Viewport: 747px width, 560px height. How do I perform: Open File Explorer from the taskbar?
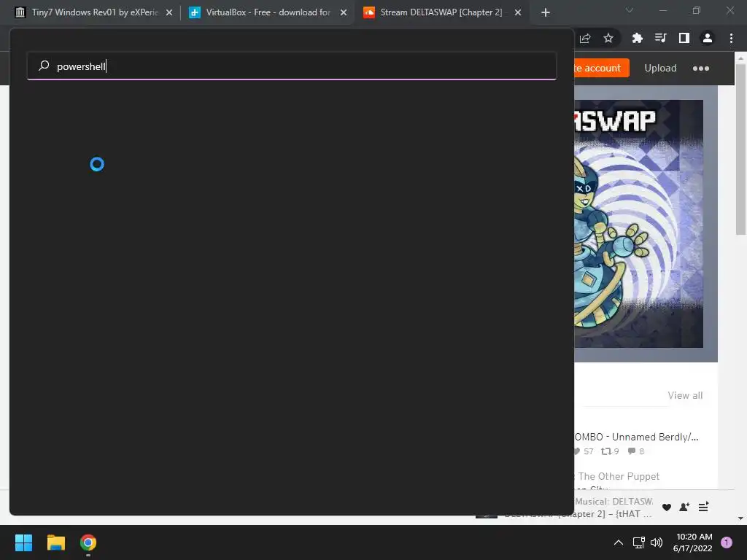click(55, 542)
